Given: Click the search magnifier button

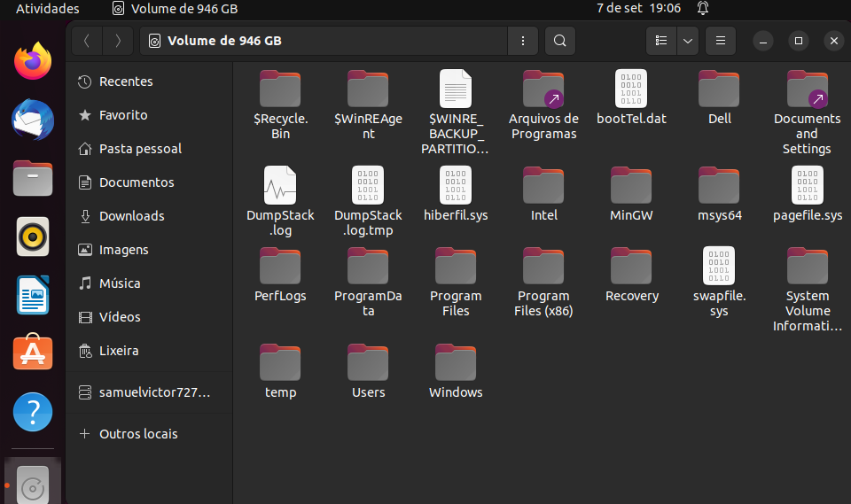Looking at the screenshot, I should pos(559,41).
